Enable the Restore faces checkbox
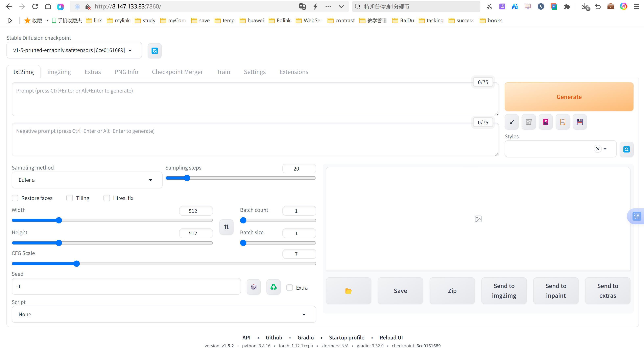The width and height of the screenshot is (644, 359). [x=15, y=198]
